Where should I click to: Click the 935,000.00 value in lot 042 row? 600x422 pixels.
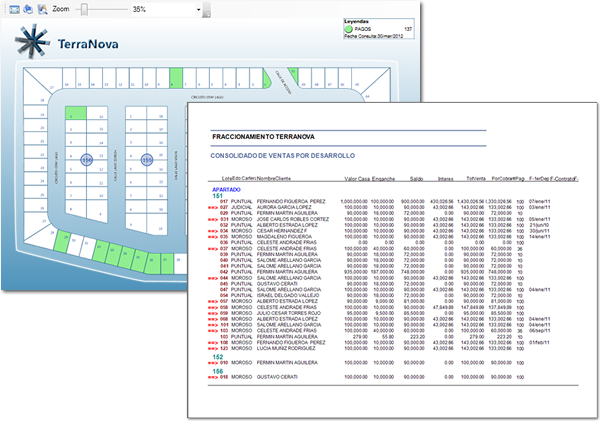[356, 272]
